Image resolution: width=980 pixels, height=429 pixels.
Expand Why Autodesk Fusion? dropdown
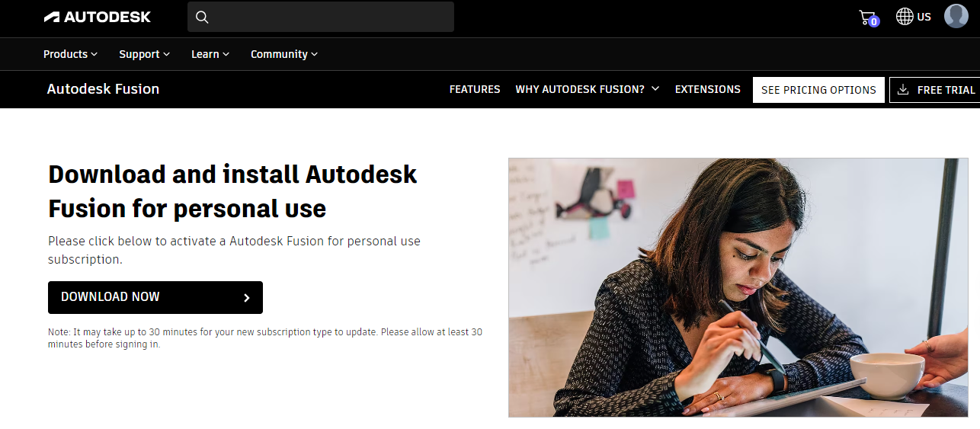tap(588, 89)
